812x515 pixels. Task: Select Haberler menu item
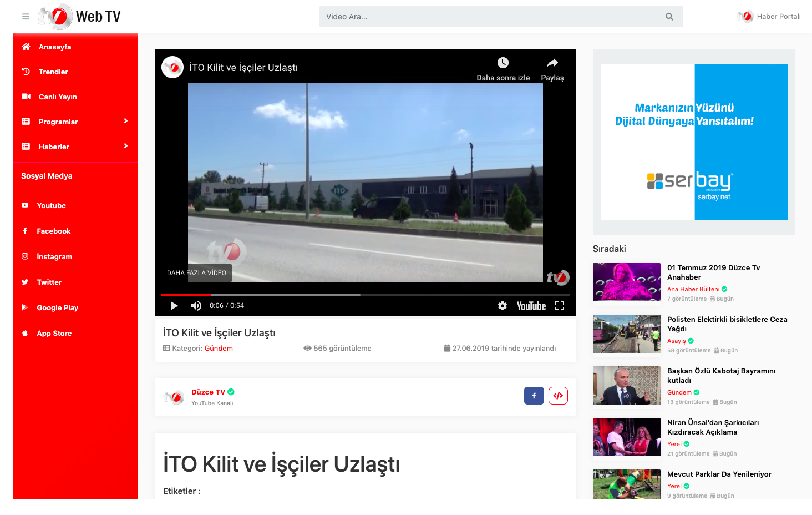click(x=75, y=147)
